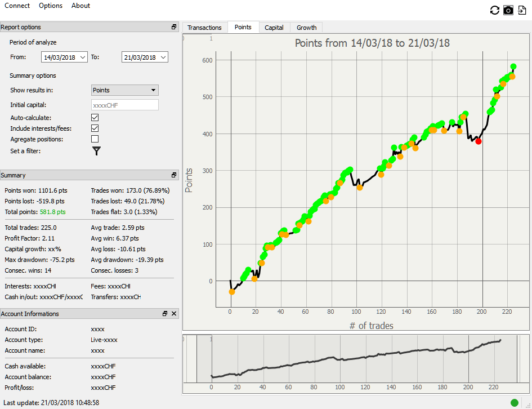Click the green connection status indicator

(x=515, y=402)
